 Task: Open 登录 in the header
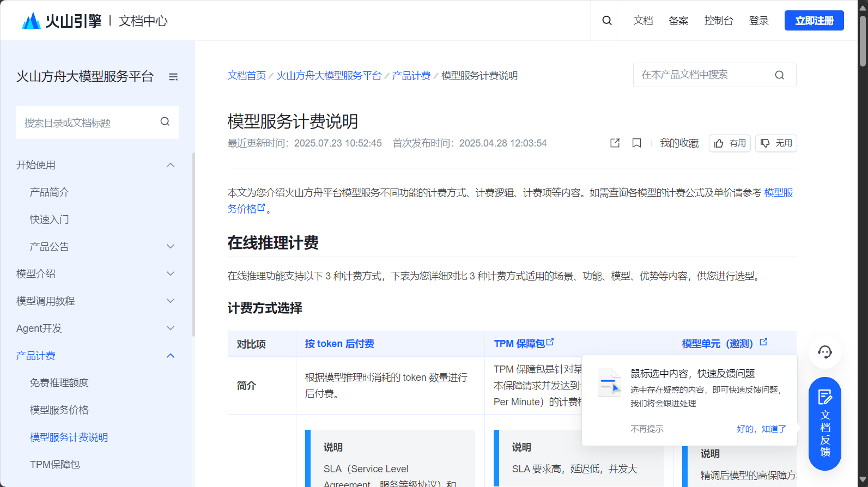(x=758, y=21)
